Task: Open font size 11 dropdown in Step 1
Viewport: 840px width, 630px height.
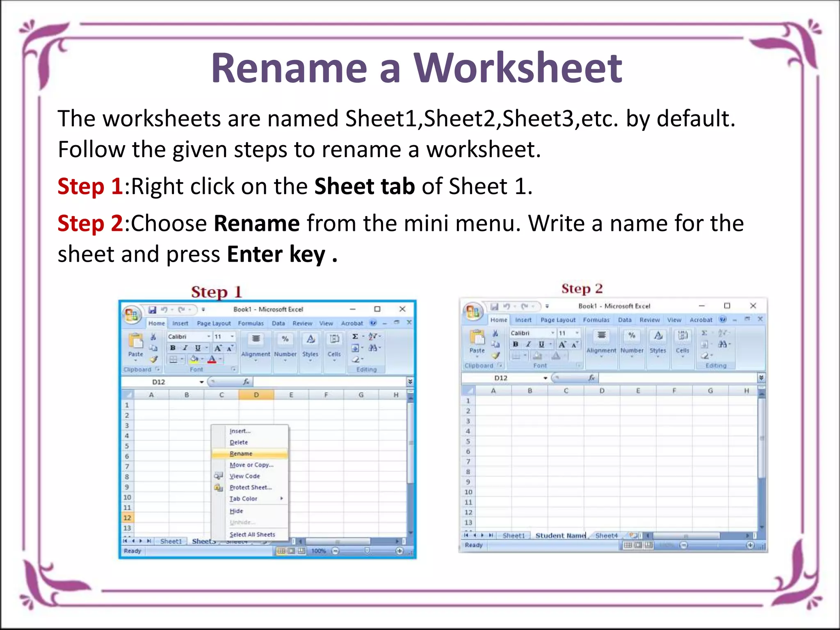Action: click(x=232, y=336)
